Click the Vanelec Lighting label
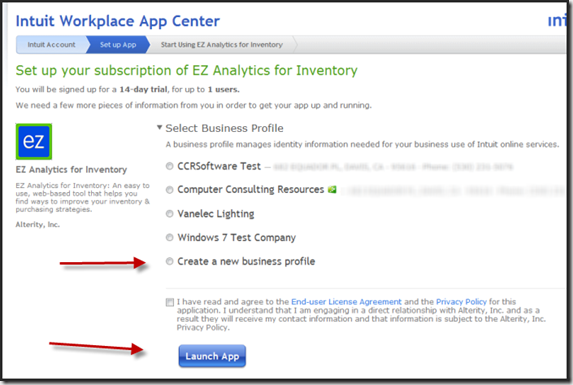573x385 pixels. (216, 214)
